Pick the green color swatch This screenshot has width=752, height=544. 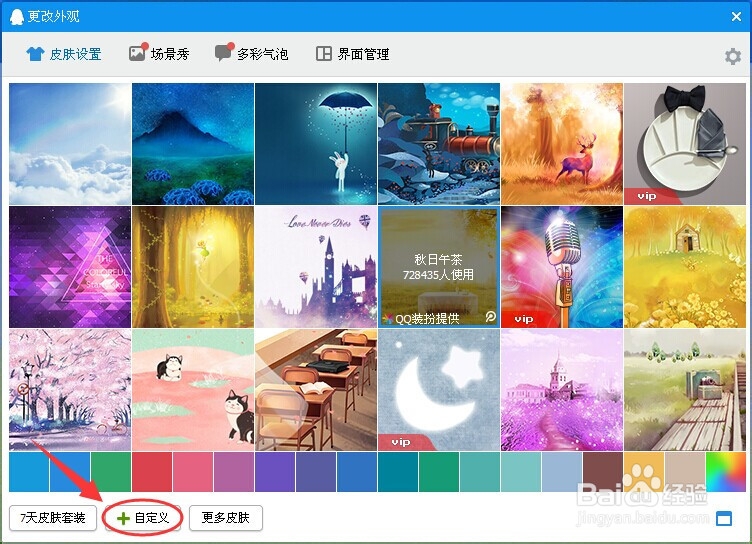point(111,472)
